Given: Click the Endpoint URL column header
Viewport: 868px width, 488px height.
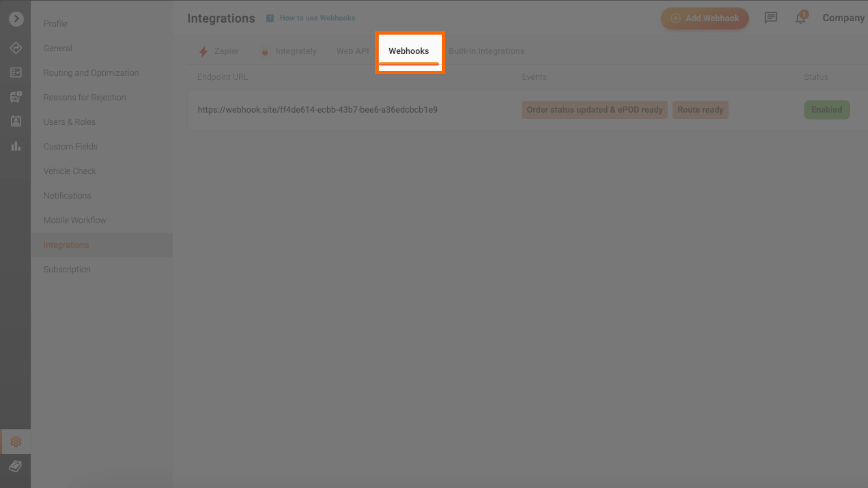Looking at the screenshot, I should pyautogui.click(x=222, y=77).
